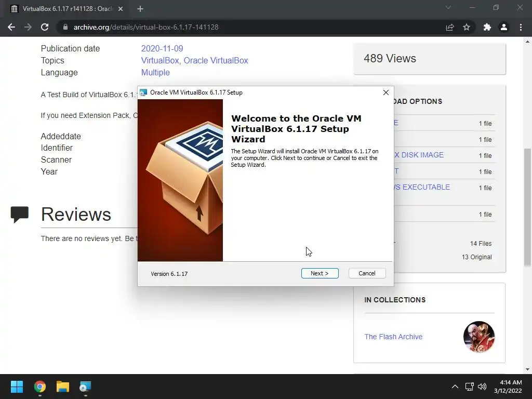Close the Oracle VM VirtualBox Setup dialog
Image resolution: width=532 pixels, height=399 pixels.
point(386,92)
